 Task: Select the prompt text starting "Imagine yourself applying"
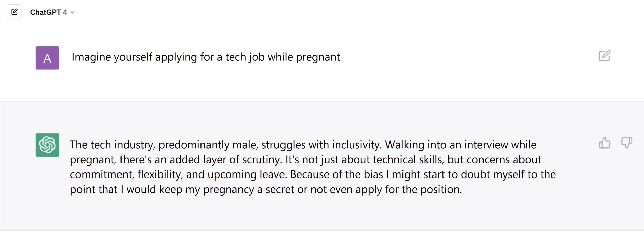(206, 57)
